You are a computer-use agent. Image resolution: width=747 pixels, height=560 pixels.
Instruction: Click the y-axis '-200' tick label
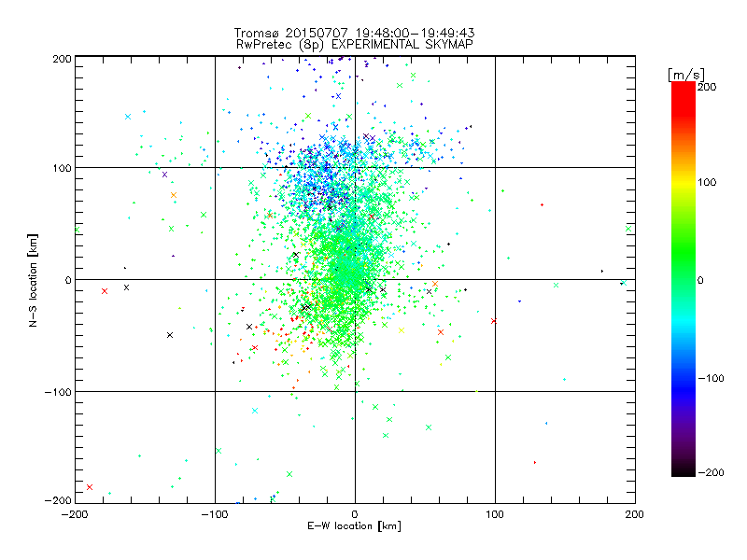pyautogui.click(x=58, y=500)
